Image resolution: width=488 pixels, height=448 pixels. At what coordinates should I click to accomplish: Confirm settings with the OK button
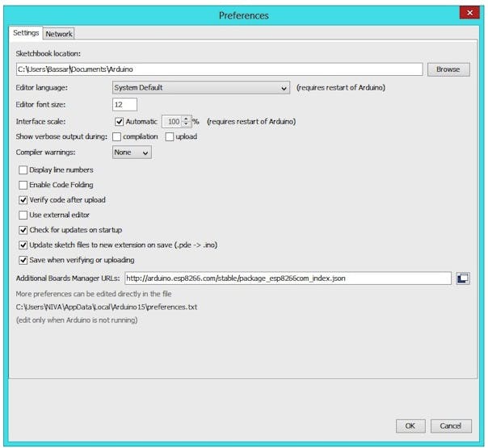tap(410, 426)
